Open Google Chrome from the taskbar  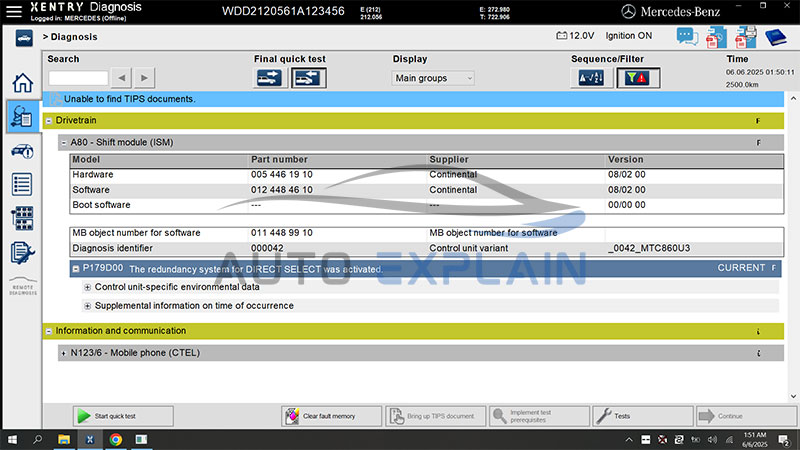coord(116,439)
